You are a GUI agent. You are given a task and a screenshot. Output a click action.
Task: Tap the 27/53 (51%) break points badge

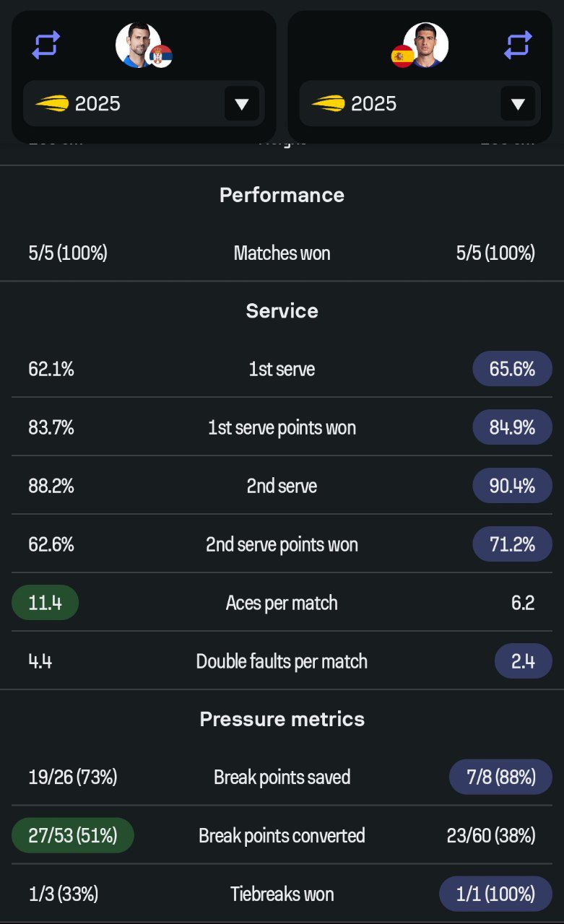[x=73, y=836]
